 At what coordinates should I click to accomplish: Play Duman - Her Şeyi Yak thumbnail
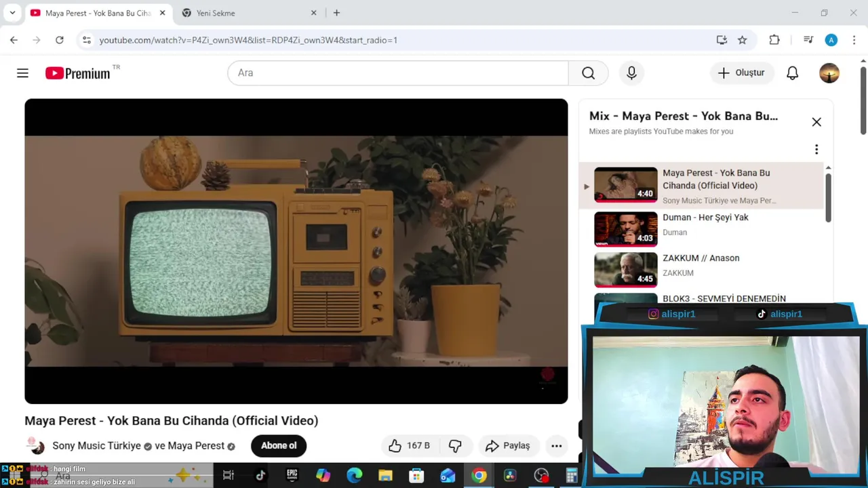(x=626, y=228)
